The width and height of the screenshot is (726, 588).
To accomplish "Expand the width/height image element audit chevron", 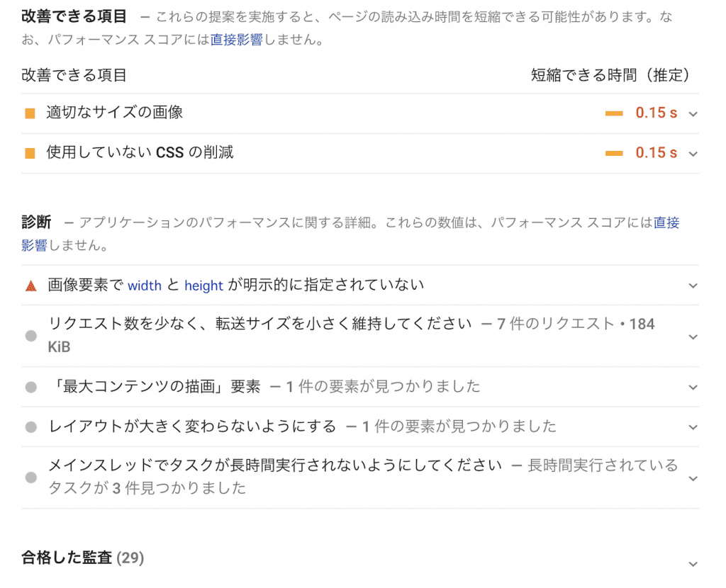I will pyautogui.click(x=693, y=285).
